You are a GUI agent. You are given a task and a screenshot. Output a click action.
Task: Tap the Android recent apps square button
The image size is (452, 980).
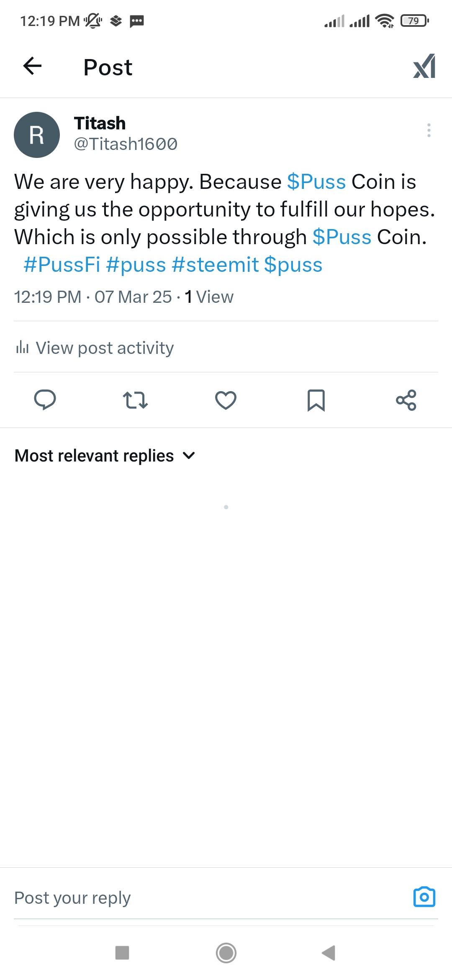(x=122, y=953)
